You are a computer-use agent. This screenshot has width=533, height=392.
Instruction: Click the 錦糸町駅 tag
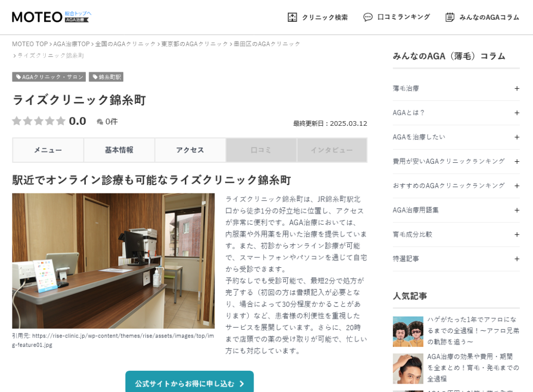(x=106, y=77)
